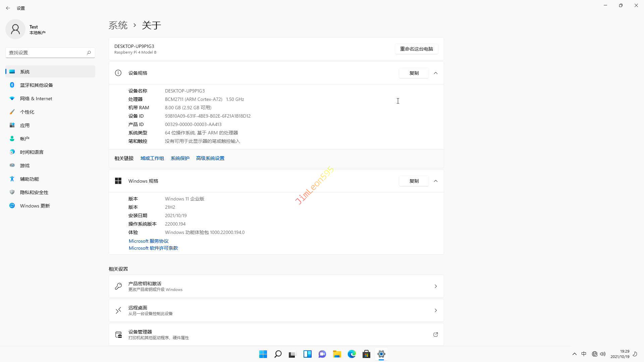This screenshot has height=362, width=644.
Task: Open Windows Update section
Action: (35, 206)
